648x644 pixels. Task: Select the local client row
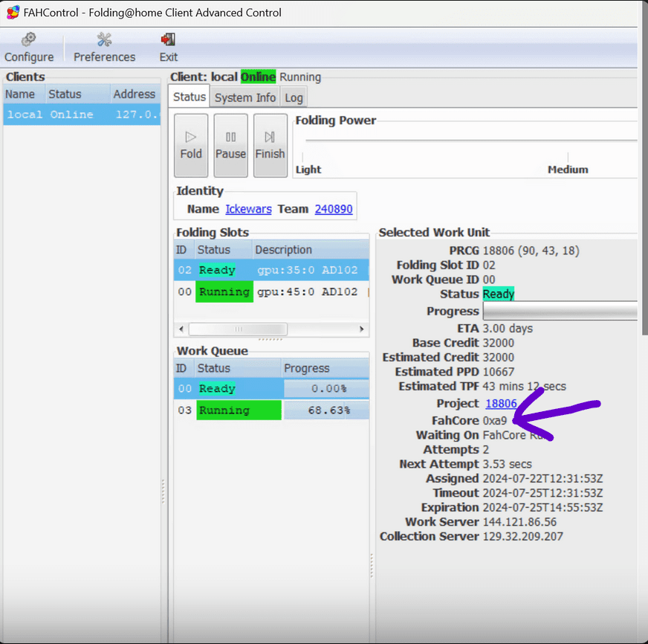(82, 115)
